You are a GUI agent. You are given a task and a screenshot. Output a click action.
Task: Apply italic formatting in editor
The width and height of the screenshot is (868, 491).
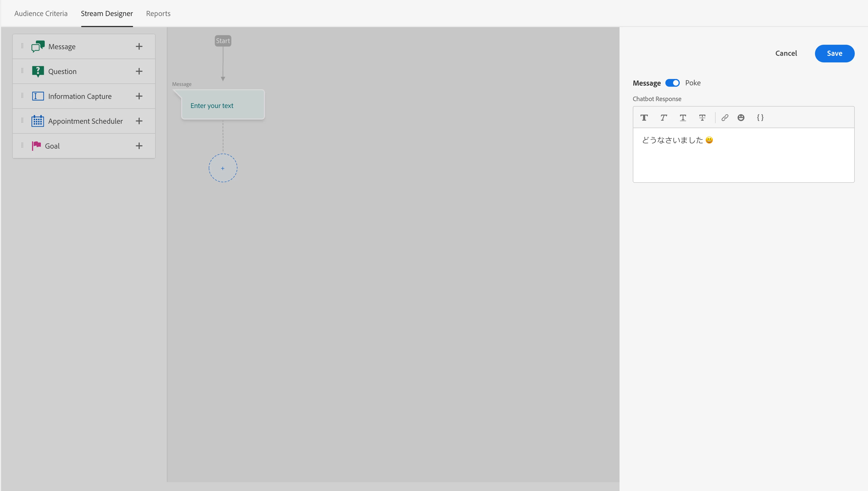click(663, 117)
